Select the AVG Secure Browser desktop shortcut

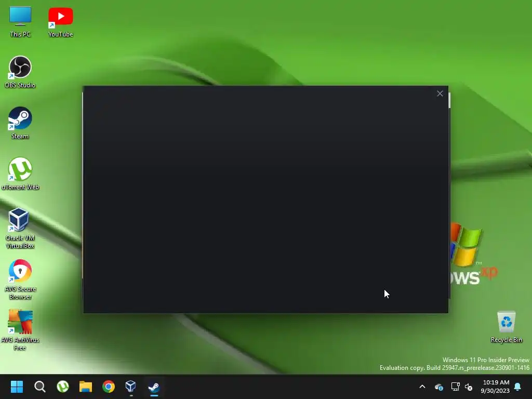point(20,279)
